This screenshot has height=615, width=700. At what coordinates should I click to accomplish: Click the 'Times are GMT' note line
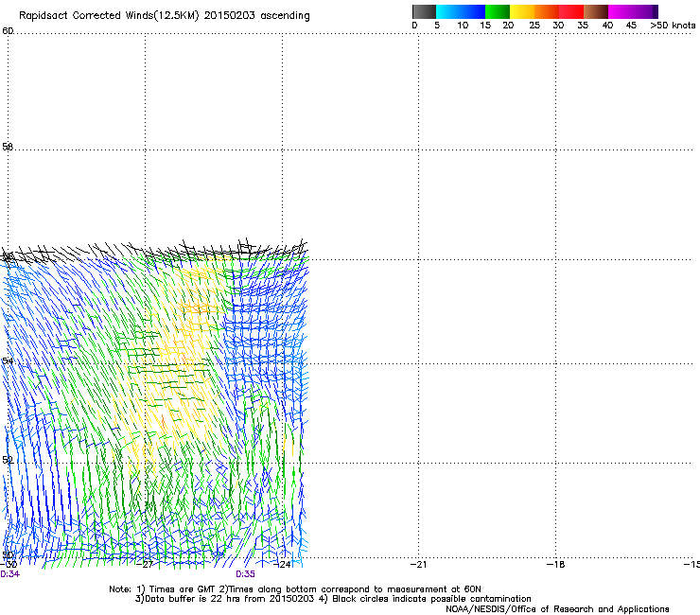[x=295, y=589]
